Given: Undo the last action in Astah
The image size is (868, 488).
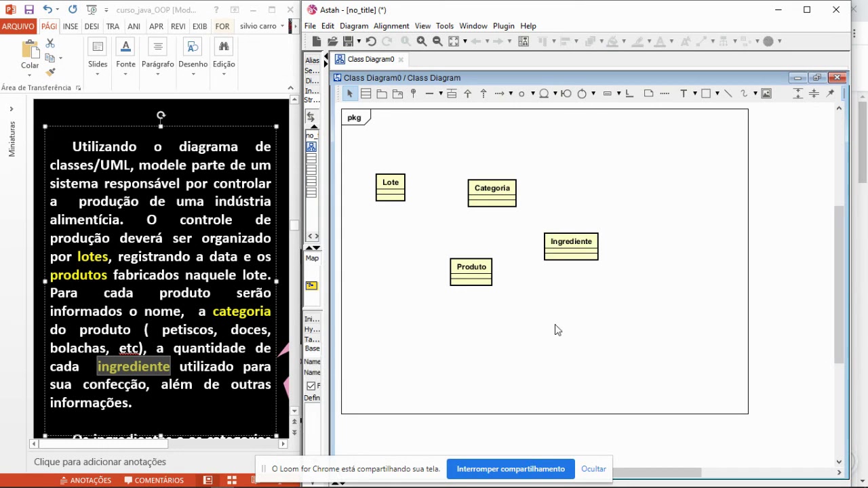Looking at the screenshot, I should (371, 41).
